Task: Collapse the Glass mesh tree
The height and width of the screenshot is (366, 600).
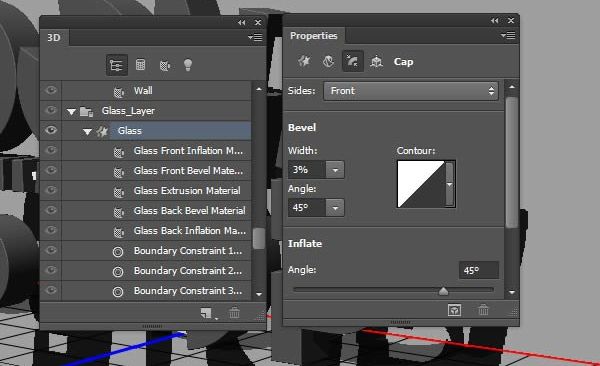Action: point(87,132)
